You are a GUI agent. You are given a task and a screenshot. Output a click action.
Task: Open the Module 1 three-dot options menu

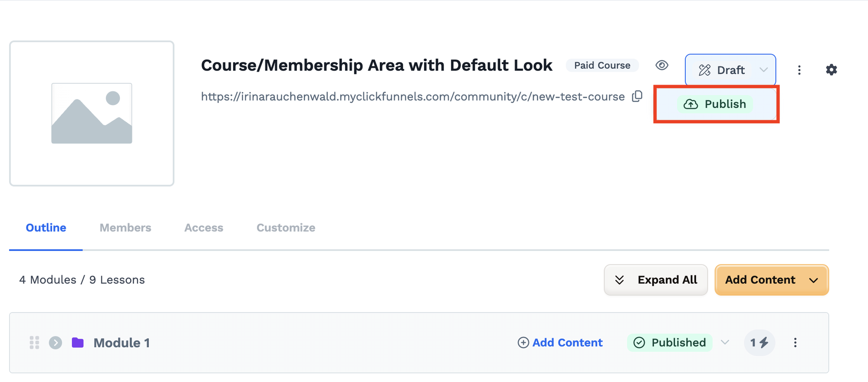coord(795,342)
